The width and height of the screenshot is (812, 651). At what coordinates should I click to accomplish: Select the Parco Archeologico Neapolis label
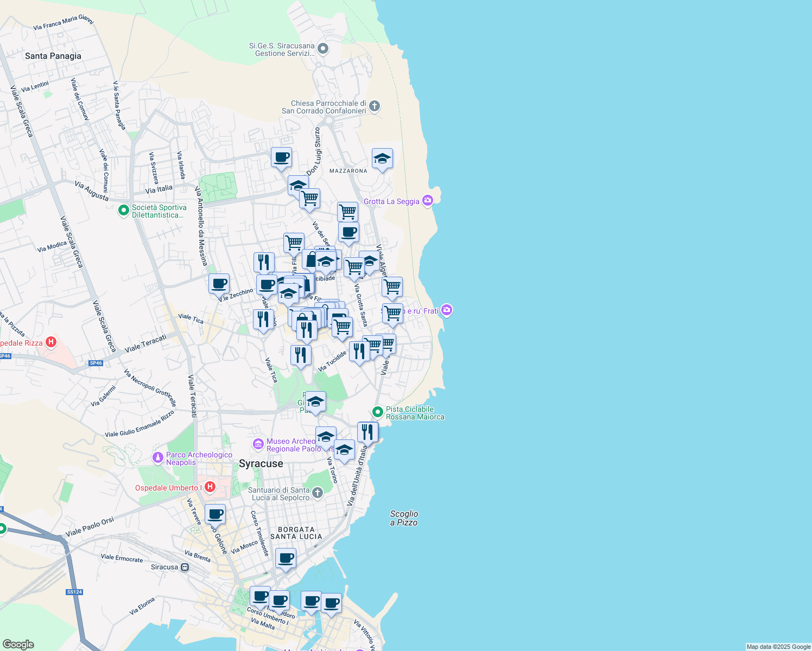(x=199, y=459)
